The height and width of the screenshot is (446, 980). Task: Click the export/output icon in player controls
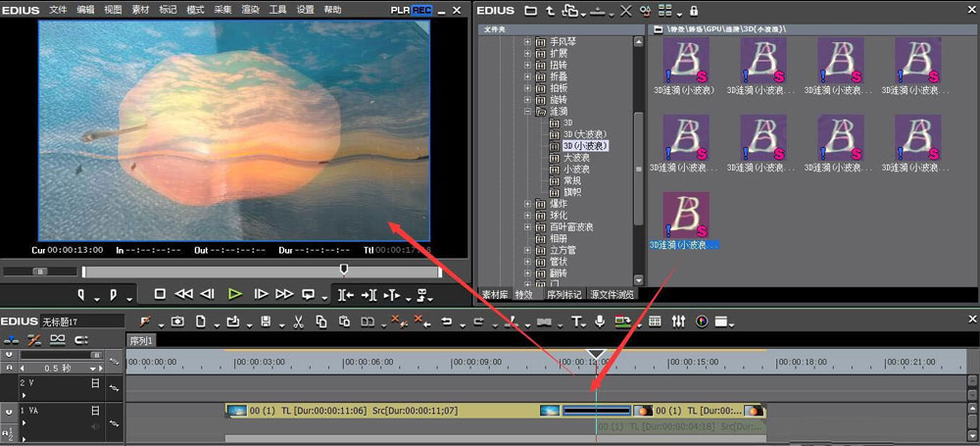click(421, 295)
